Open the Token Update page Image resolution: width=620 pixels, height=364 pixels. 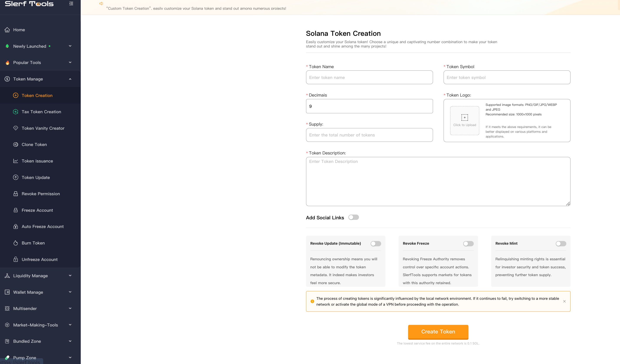point(40,177)
